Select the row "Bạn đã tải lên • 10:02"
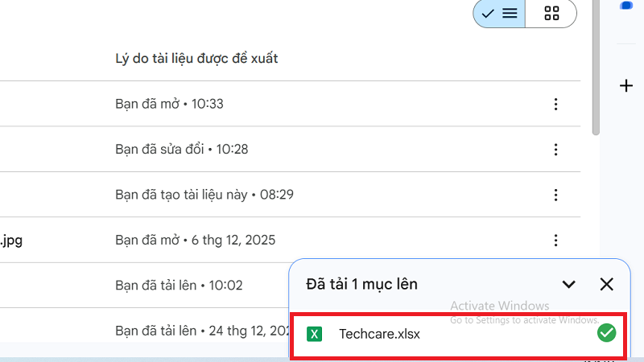Image resolution: width=644 pixels, height=362 pixels. click(179, 285)
